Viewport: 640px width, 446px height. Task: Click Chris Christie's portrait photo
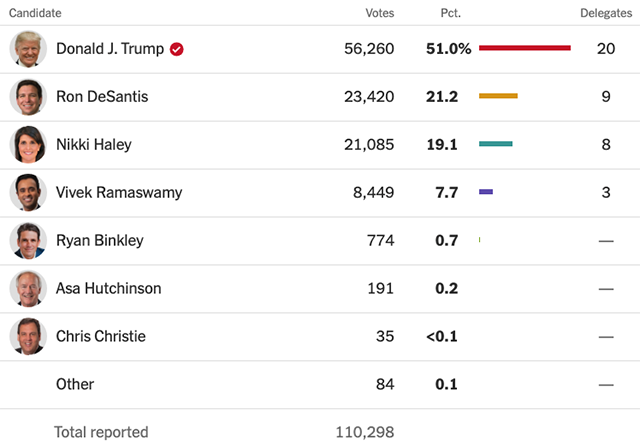pos(28,337)
